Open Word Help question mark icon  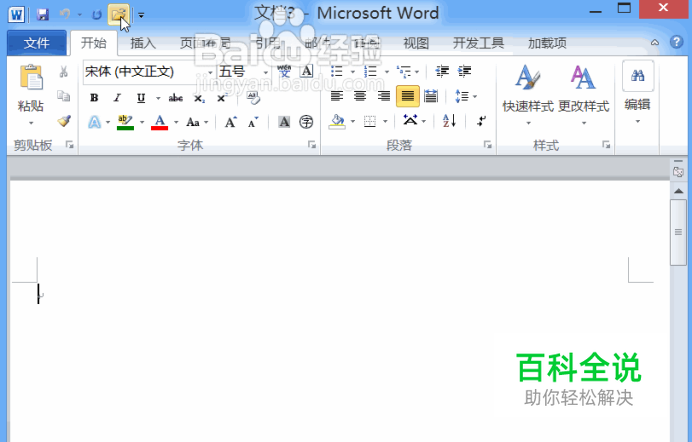click(x=676, y=42)
